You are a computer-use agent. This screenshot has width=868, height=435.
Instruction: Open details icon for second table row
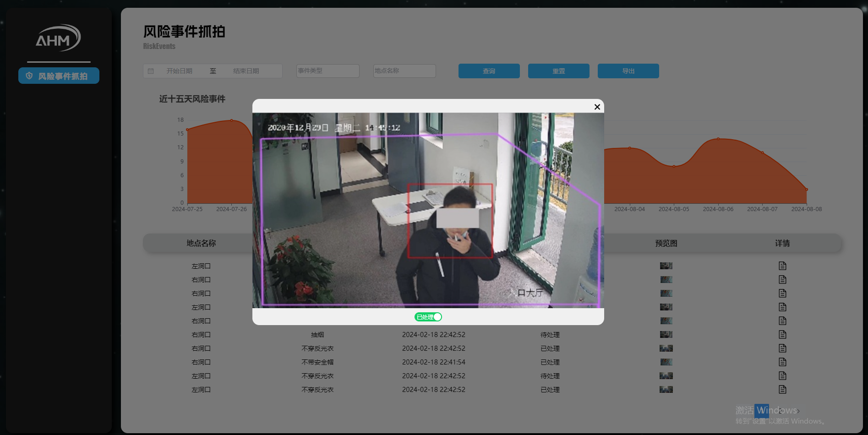pyautogui.click(x=782, y=279)
